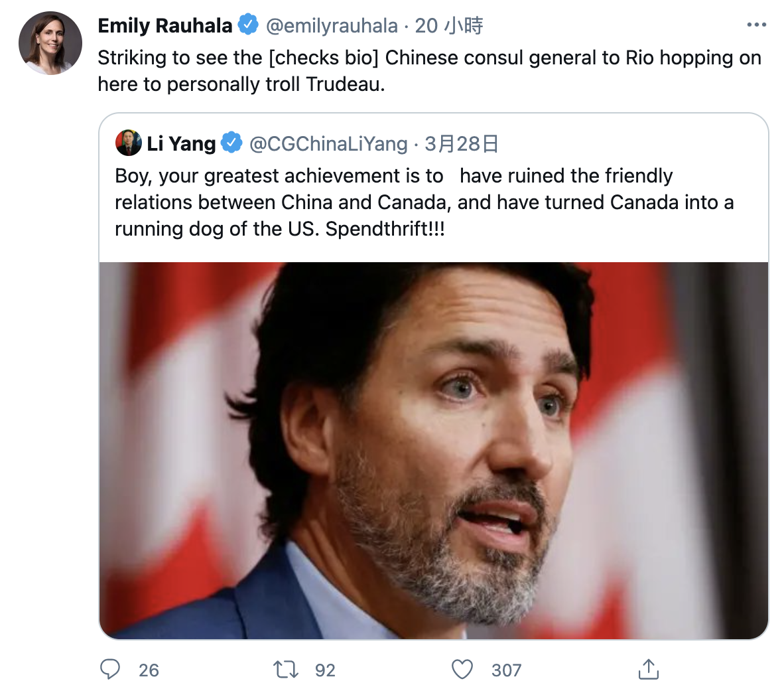
Task: Click Emily Rauhala's verified badge
Action: (x=248, y=25)
